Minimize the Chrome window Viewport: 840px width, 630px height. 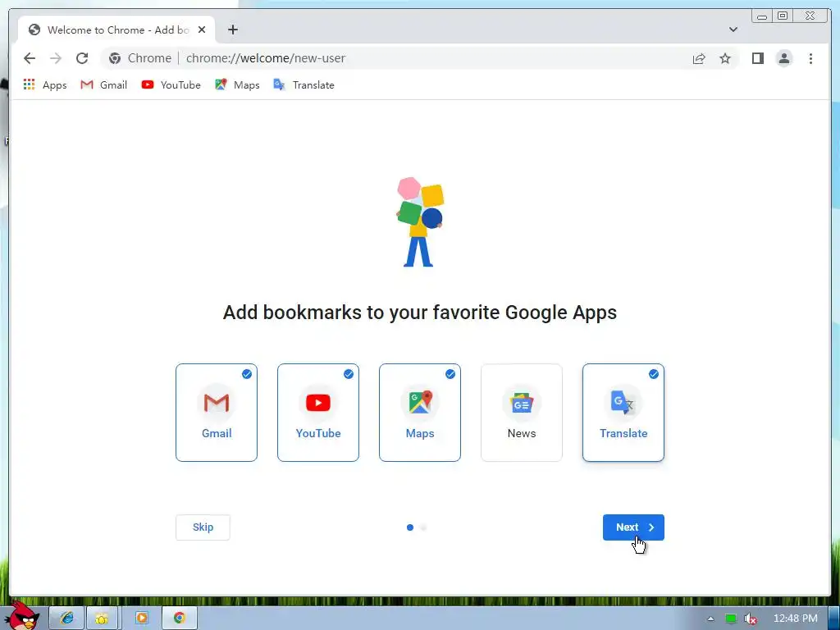point(762,16)
